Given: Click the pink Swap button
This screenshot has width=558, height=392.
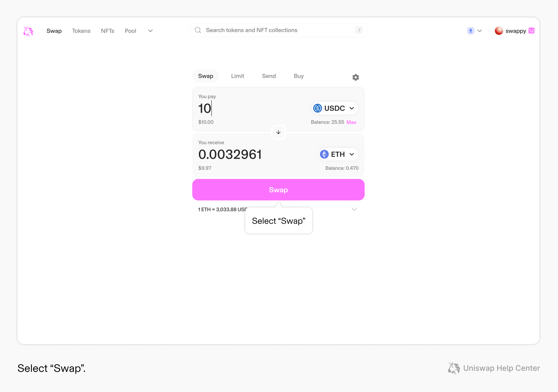Looking at the screenshot, I should (x=278, y=190).
